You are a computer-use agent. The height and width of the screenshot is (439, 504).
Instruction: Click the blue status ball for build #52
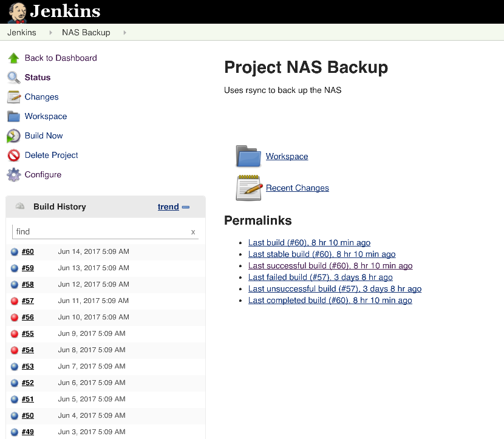[15, 383]
